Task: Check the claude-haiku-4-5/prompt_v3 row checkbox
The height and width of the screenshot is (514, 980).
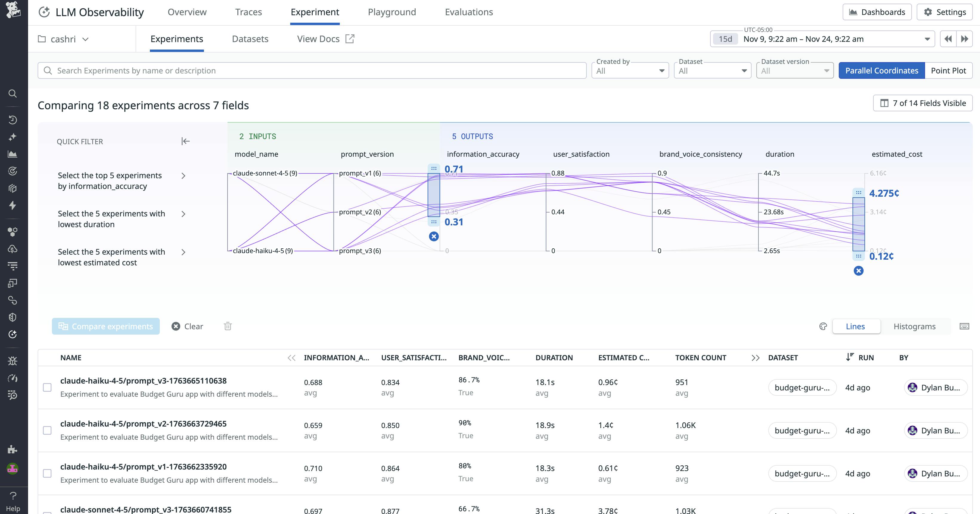Action: click(x=47, y=387)
